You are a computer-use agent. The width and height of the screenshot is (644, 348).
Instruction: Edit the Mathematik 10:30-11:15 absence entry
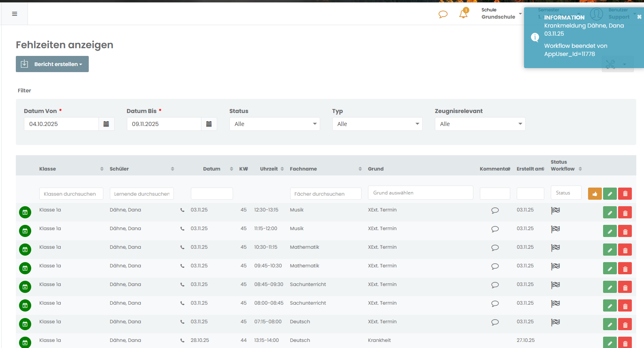tap(610, 250)
